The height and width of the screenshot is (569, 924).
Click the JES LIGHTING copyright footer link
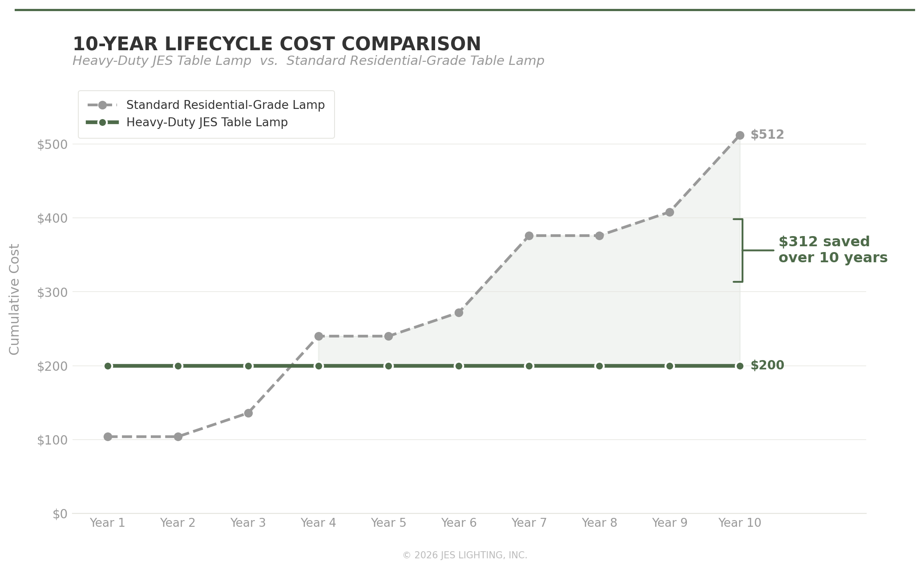(x=464, y=555)
